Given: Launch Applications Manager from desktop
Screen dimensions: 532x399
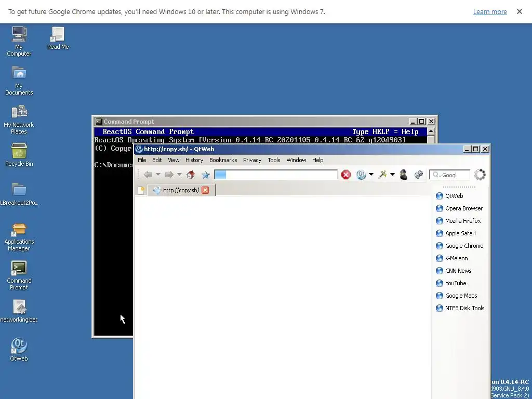Looking at the screenshot, I should 19,236.
